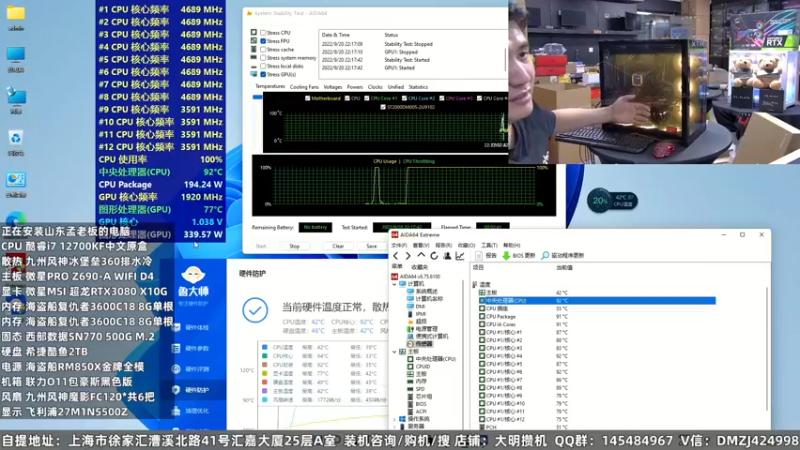Open 硬件参数 in 鲁大师 sidebar

tap(192, 348)
